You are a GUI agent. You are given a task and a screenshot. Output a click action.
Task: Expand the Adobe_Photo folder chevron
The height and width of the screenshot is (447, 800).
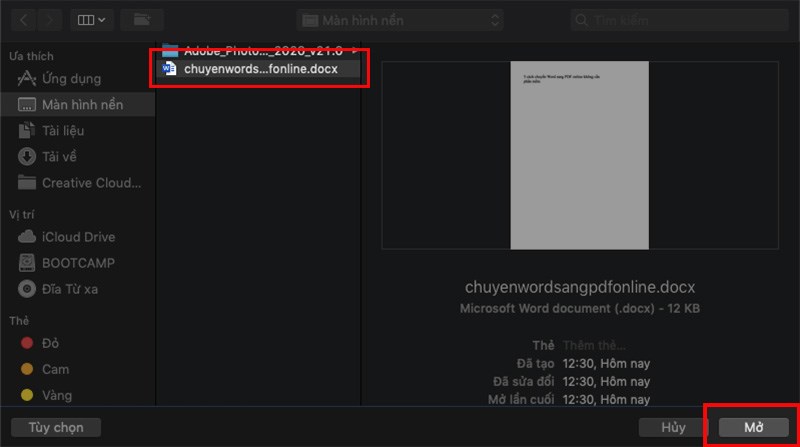pyautogui.click(x=355, y=51)
